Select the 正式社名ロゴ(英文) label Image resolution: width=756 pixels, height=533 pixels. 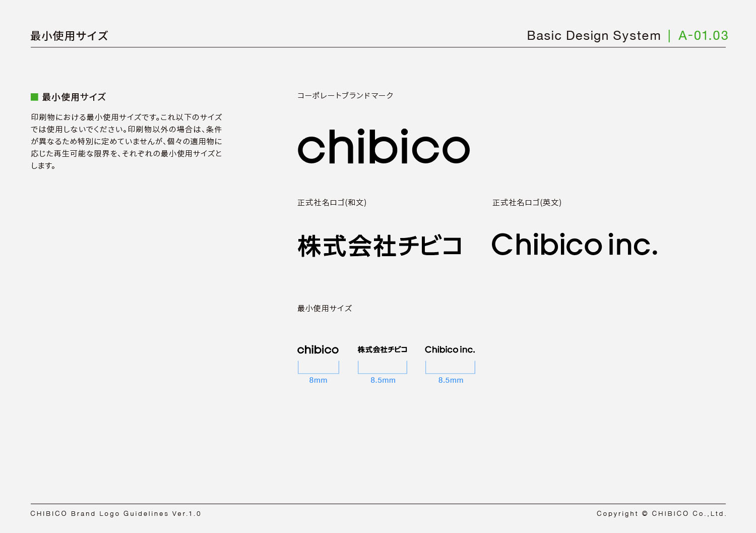click(527, 202)
